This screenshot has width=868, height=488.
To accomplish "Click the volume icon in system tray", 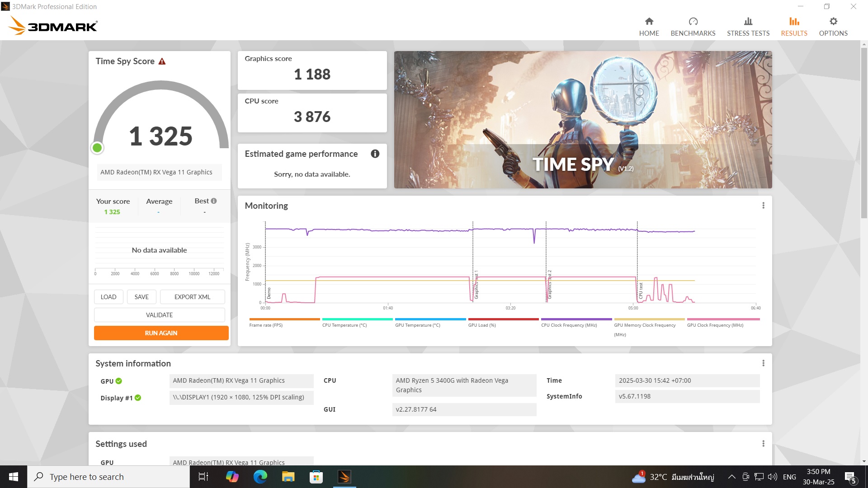I will 772,477.
